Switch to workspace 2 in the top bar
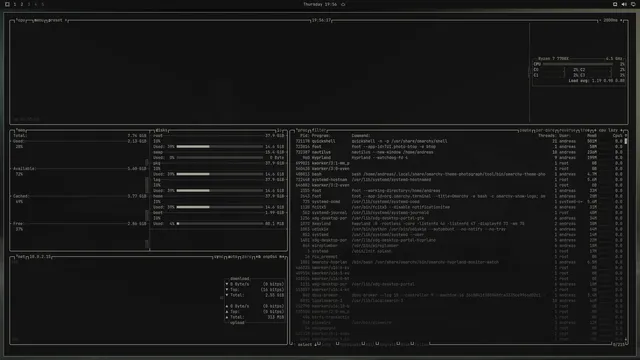Image resolution: width=640 pixels, height=360 pixels. 22,4
